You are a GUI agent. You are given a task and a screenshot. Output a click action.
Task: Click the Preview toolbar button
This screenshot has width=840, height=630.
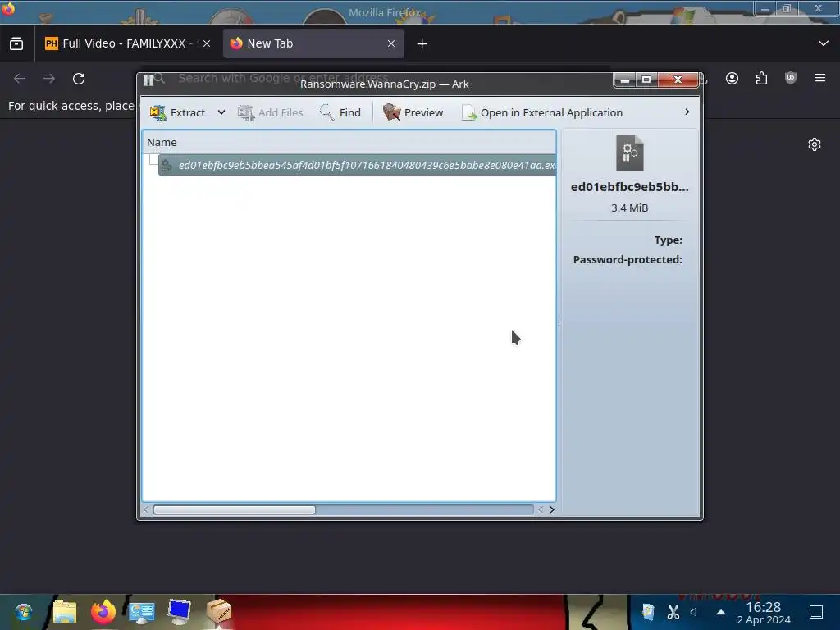click(413, 112)
